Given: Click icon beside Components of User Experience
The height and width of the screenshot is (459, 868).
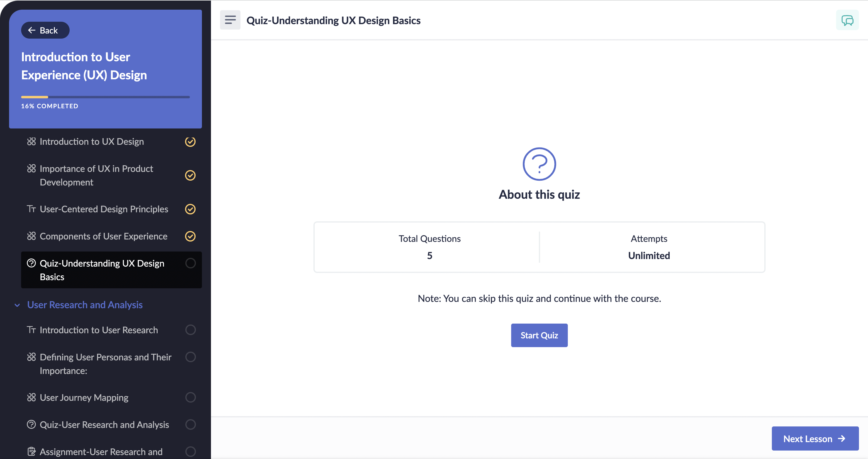Looking at the screenshot, I should click(x=31, y=236).
